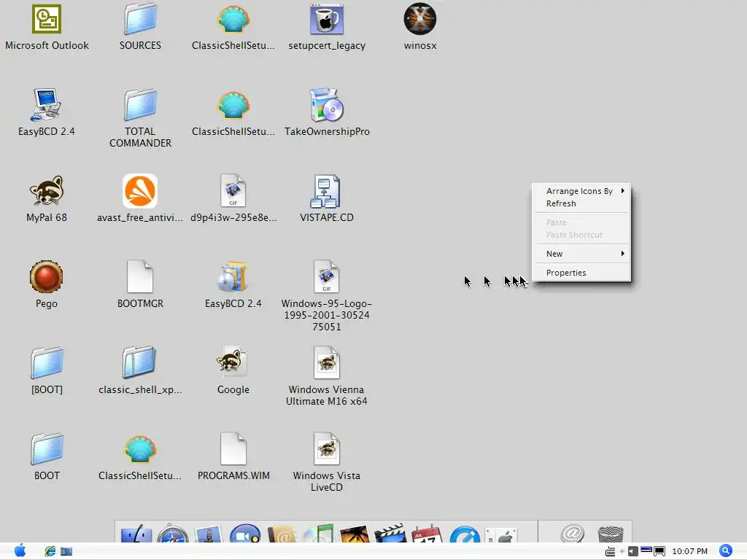Open iChat video camera dock icon
The height and width of the screenshot is (560, 747).
click(x=245, y=534)
